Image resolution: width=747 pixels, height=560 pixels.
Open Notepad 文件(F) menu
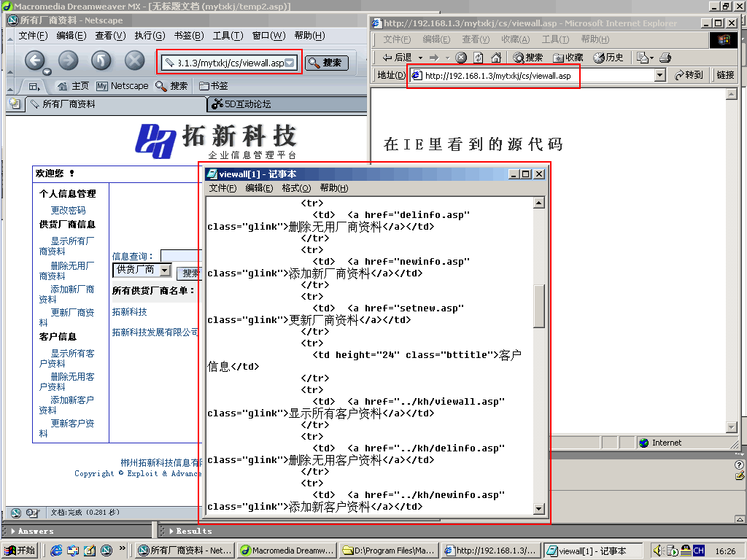(x=222, y=188)
